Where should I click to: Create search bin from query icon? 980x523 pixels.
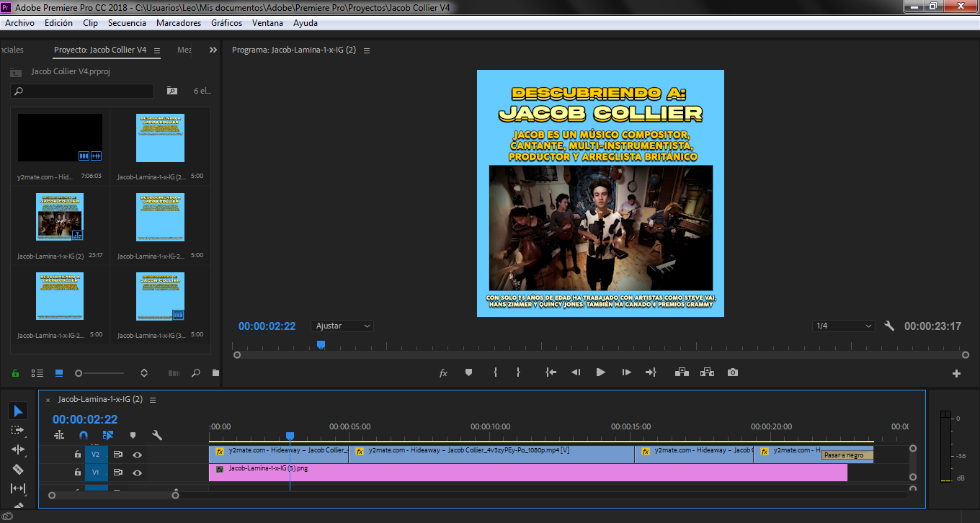pos(171,91)
